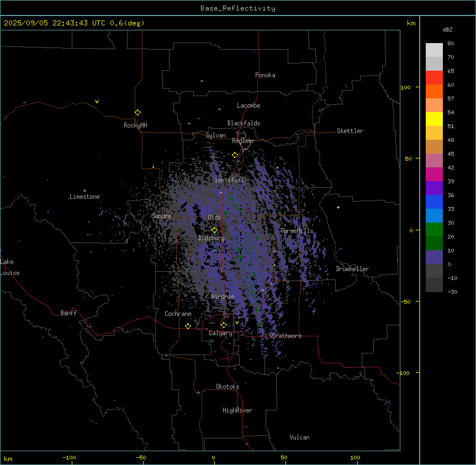This screenshot has height=465, width=476.
Task: Click the vertical axis 100 km tick label
Action: click(405, 87)
